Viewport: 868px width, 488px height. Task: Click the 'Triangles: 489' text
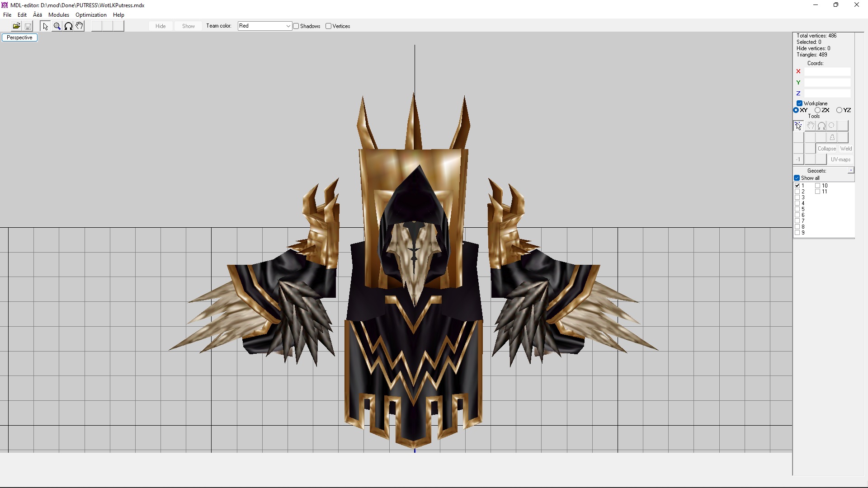point(812,55)
